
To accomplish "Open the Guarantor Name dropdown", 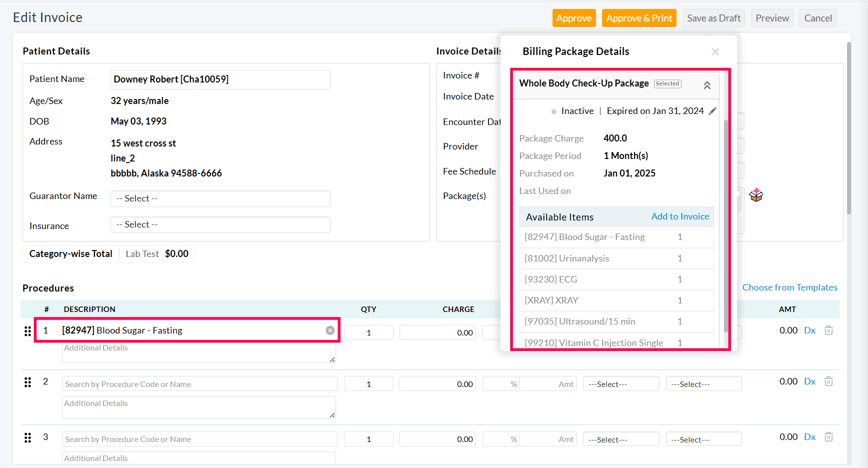I will pos(220,198).
